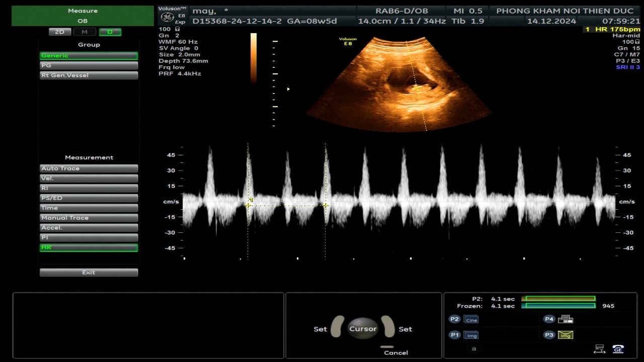Image resolution: width=644 pixels, height=362 pixels.
Task: Click the Measure OB header
Action: [83, 16]
